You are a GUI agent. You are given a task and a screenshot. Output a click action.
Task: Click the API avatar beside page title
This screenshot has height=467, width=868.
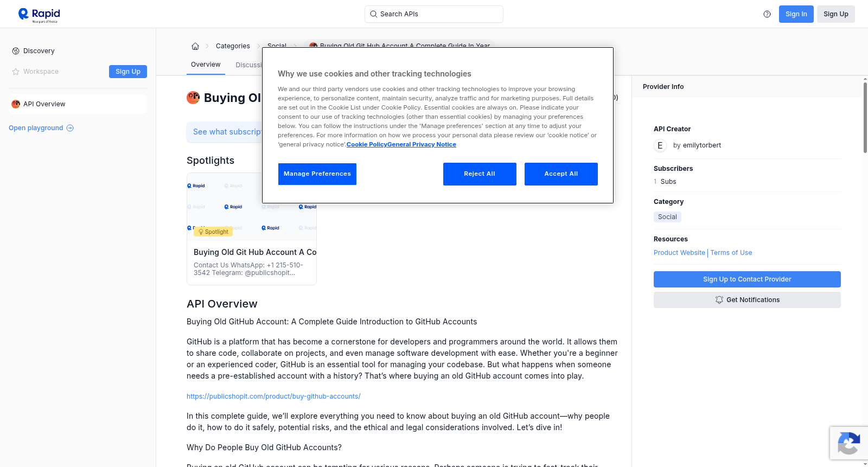[x=193, y=98]
